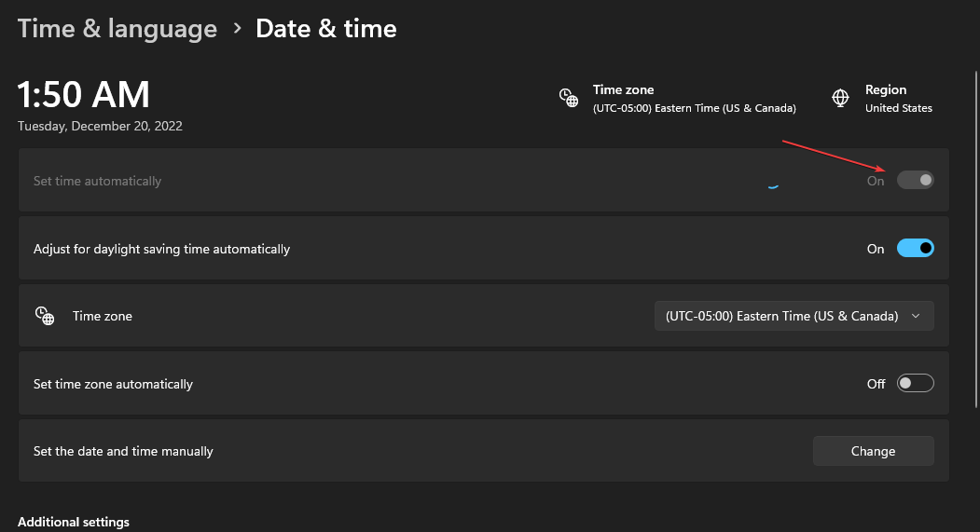Open the Eastern Time zone dropdown

(x=794, y=316)
